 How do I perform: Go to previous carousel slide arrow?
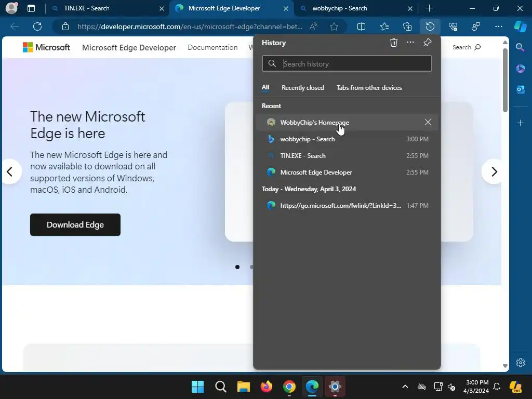[10, 171]
